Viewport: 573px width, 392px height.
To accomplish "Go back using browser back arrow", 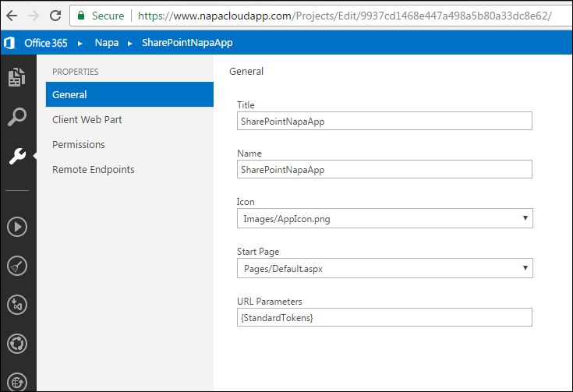I will pos(12,15).
